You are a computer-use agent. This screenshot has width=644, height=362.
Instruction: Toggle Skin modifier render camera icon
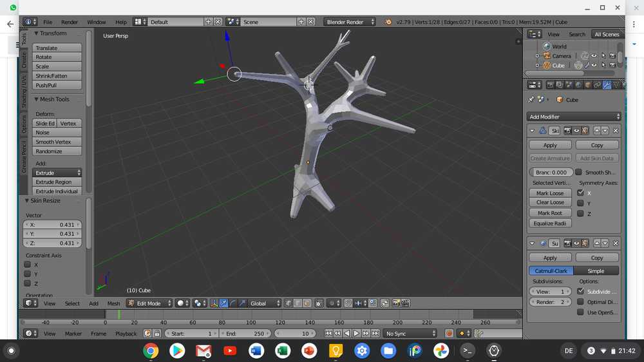coord(567,131)
